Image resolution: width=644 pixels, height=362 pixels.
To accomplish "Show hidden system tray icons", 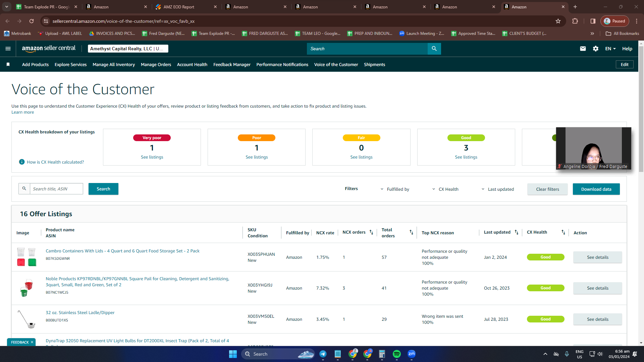I will 545,354.
